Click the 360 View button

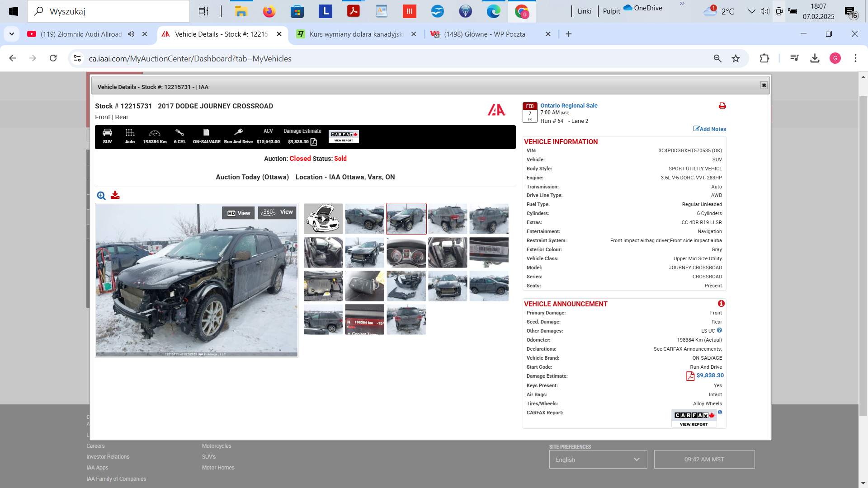[277, 212]
